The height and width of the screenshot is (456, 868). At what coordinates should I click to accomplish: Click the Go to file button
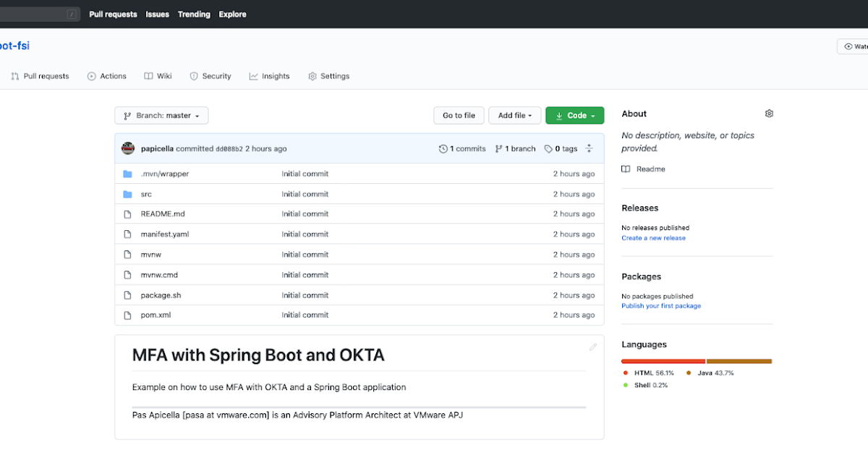click(459, 115)
